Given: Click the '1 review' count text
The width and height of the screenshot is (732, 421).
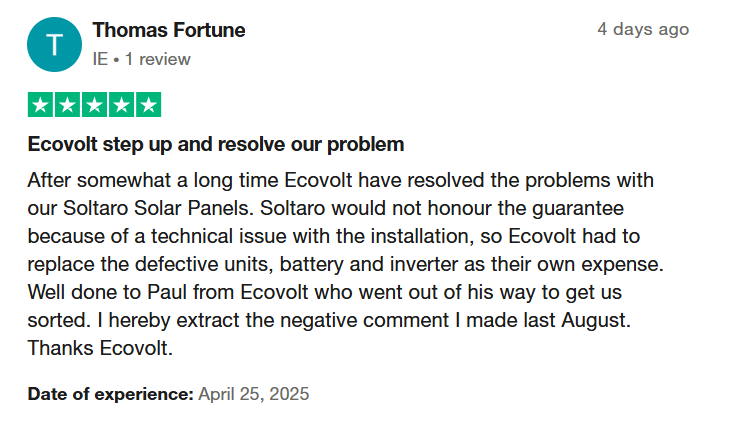Looking at the screenshot, I should [x=158, y=59].
